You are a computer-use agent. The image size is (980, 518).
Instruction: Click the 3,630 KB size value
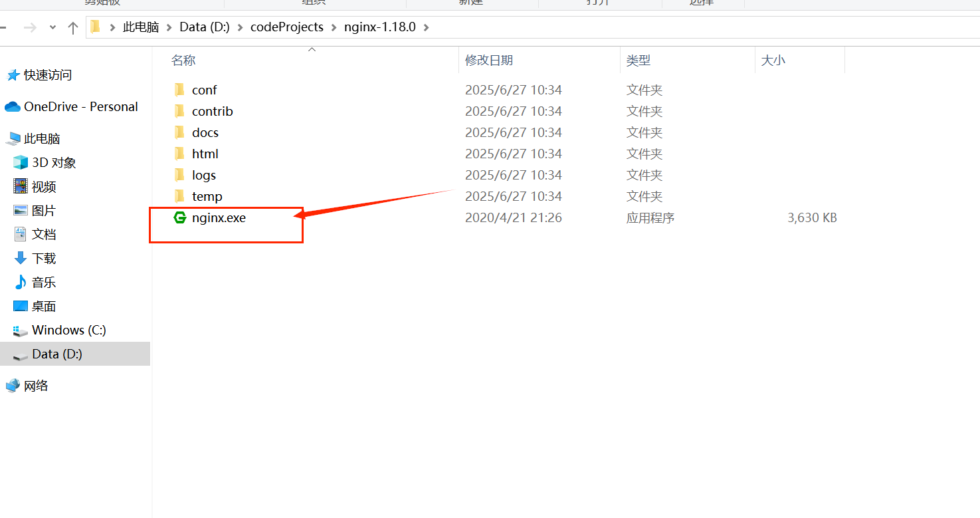tap(812, 217)
